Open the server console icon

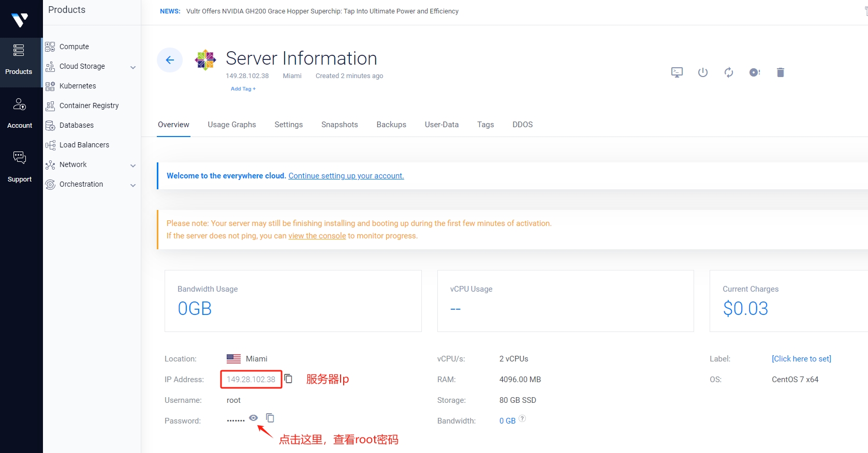677,72
